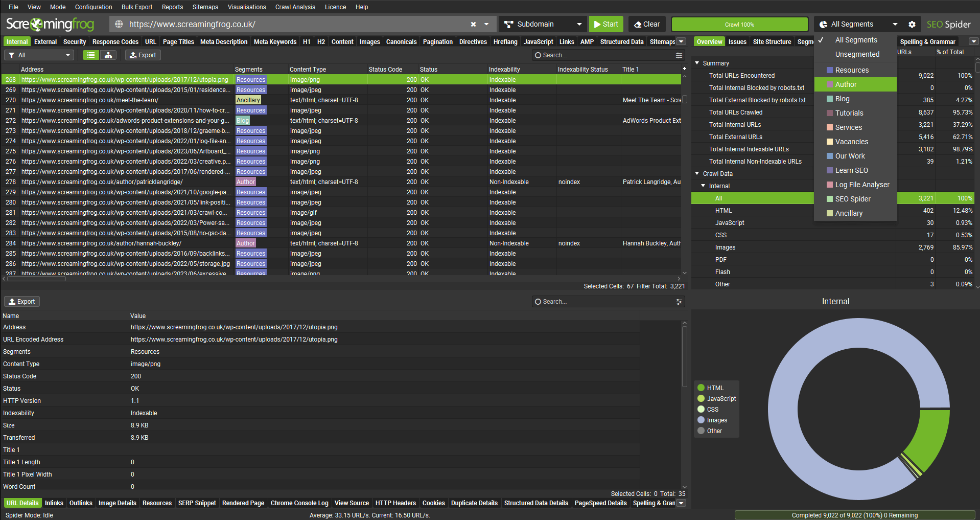980x520 pixels.
Task: Switch to tree view icon
Action: click(x=108, y=55)
